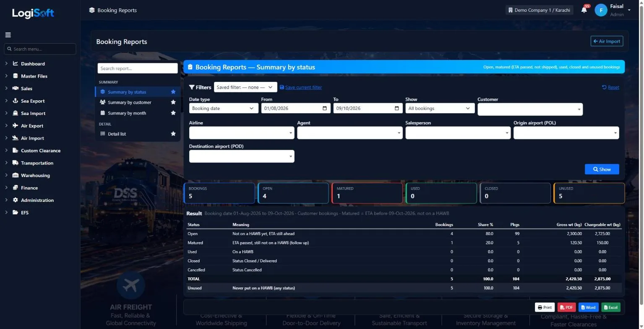Select the Detail list report
Screen dimensions: 644x329
[x=117, y=134]
